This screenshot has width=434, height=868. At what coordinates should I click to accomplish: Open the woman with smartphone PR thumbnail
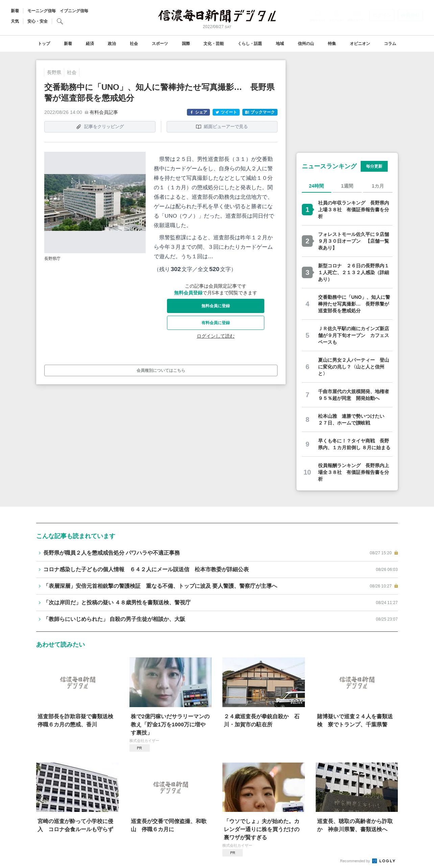pos(170,682)
